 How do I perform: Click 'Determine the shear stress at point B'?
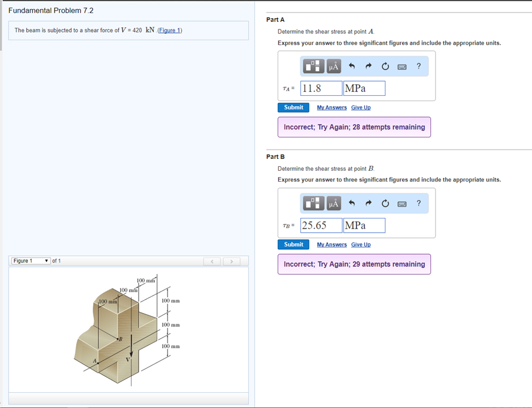click(326, 169)
